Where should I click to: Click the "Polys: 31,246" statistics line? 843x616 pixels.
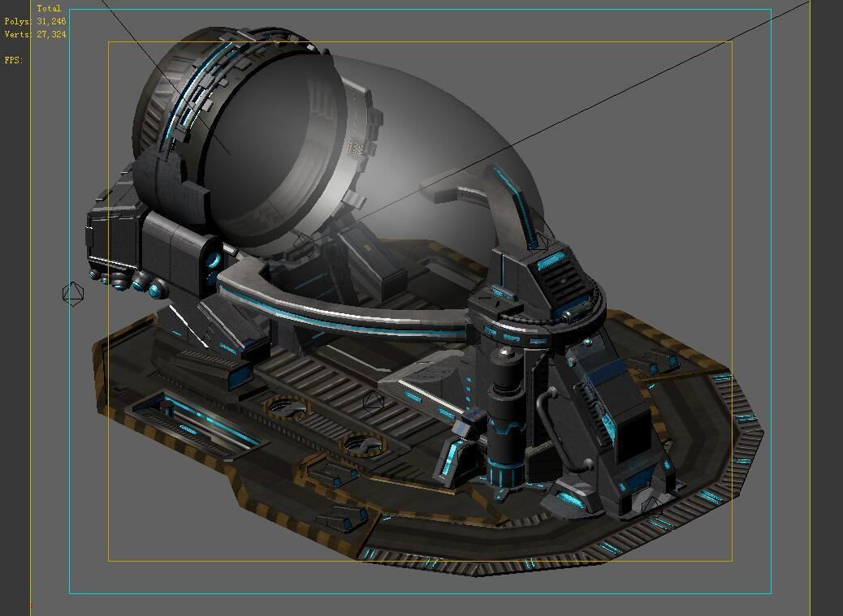[x=36, y=21]
